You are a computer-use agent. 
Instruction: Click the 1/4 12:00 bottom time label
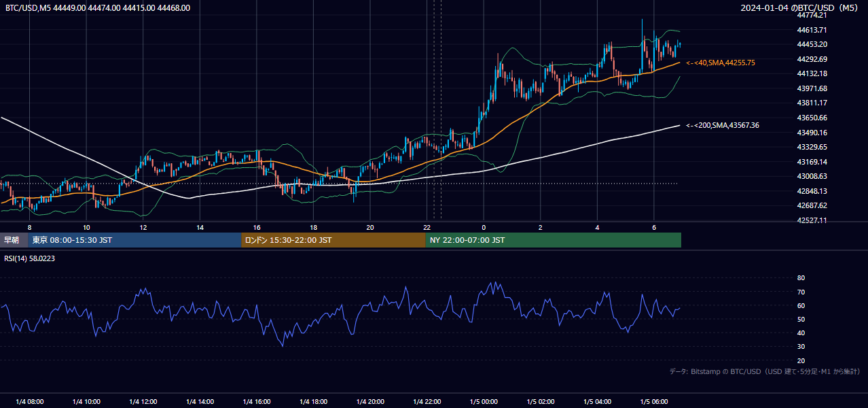pyautogui.click(x=143, y=402)
